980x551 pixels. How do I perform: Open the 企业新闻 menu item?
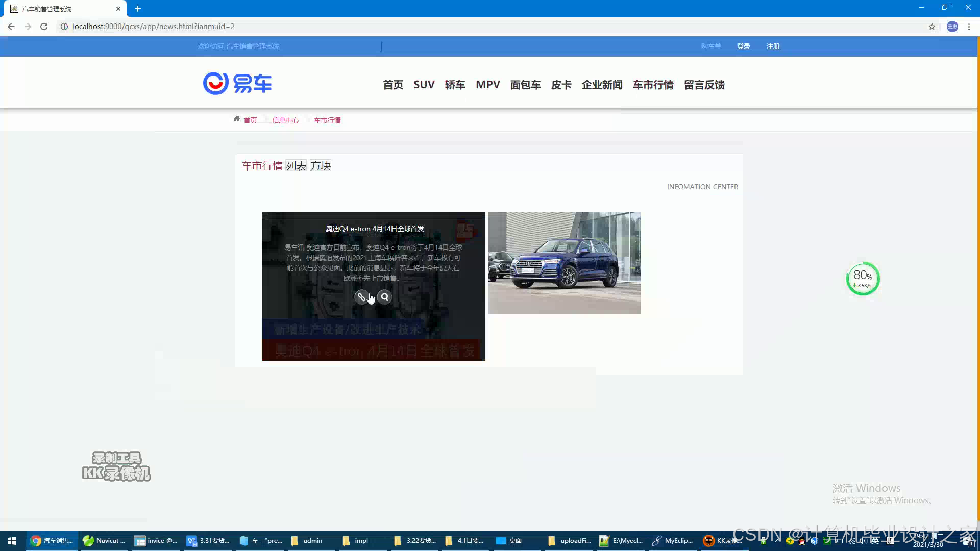602,85
